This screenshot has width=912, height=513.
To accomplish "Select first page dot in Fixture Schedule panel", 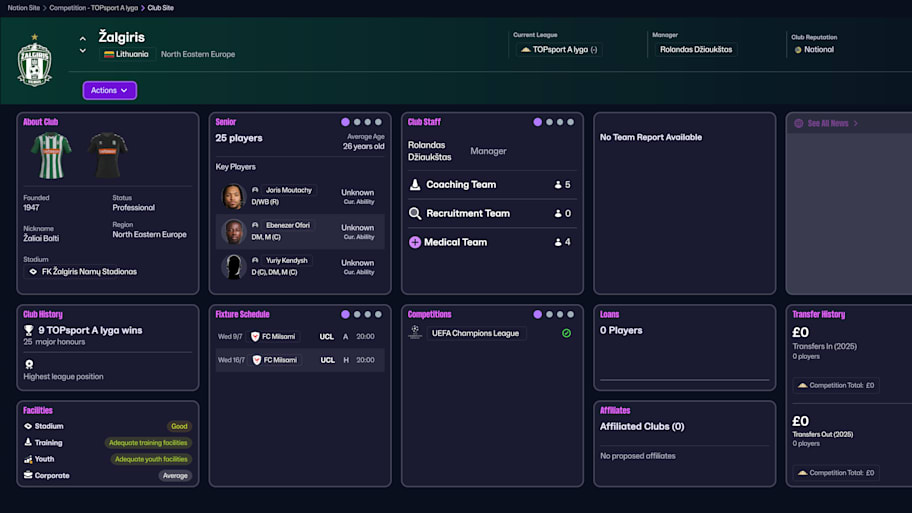I will (x=345, y=315).
